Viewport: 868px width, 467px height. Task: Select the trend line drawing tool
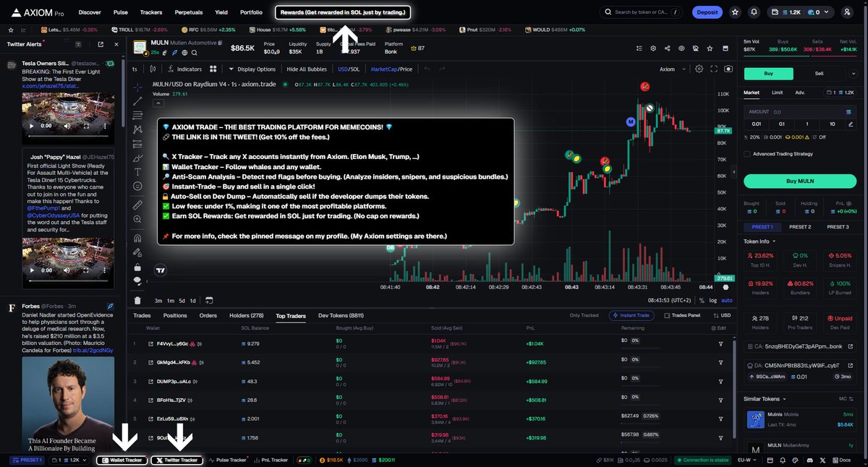tap(137, 100)
